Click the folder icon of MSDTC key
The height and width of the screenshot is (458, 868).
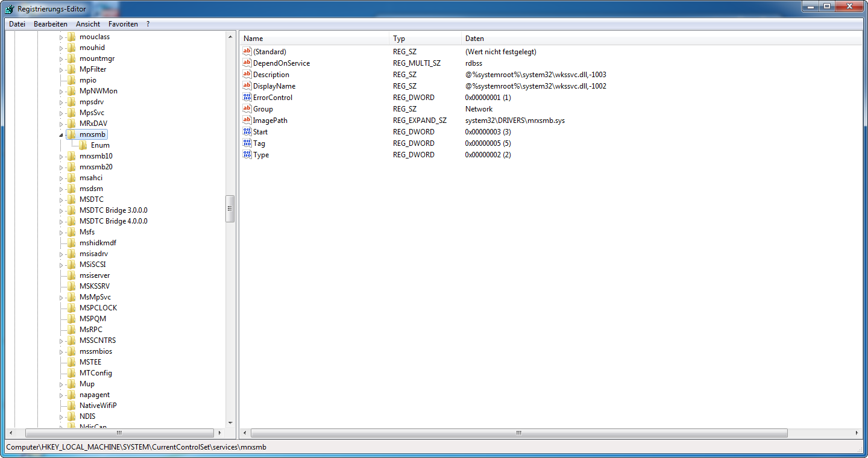(x=71, y=199)
